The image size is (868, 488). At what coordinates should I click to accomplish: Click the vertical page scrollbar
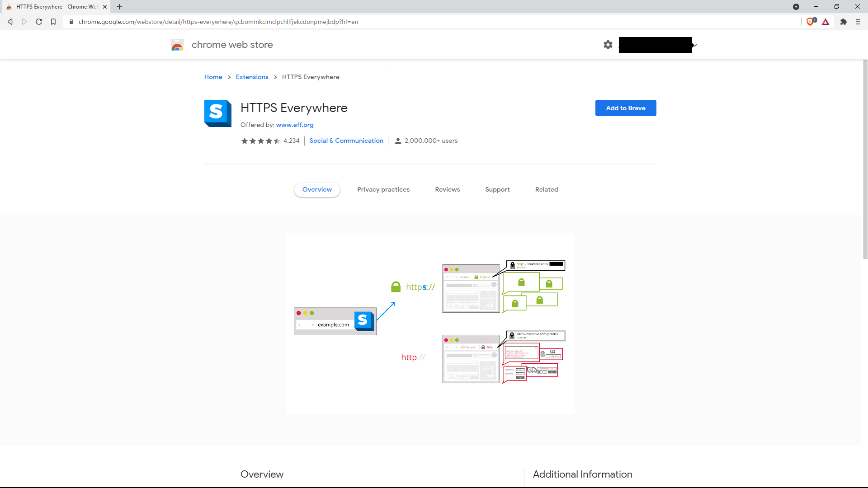tap(865, 159)
